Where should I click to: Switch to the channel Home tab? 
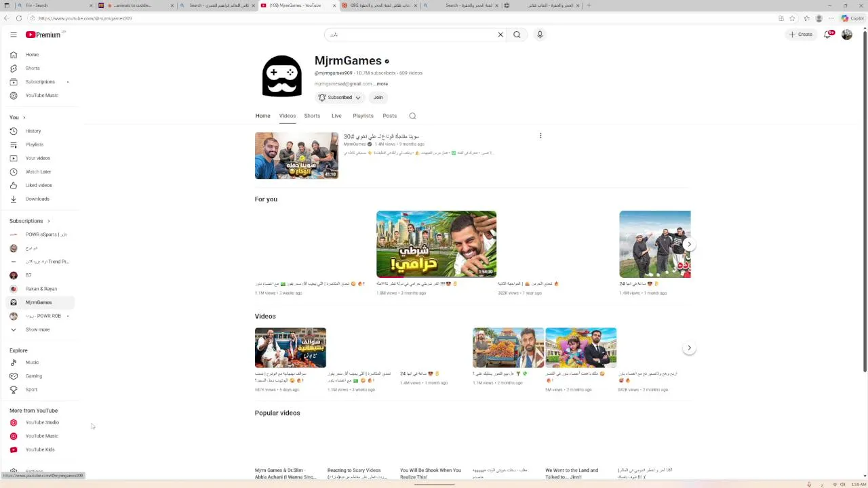pos(262,116)
